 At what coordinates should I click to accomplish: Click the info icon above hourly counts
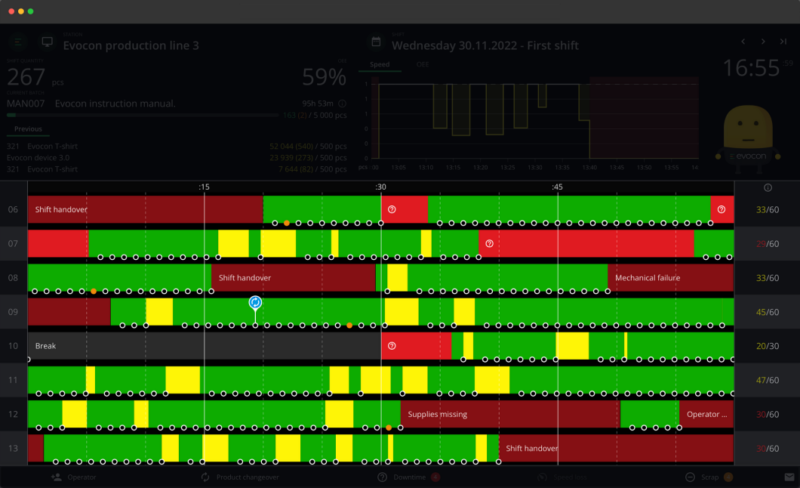[x=767, y=188]
